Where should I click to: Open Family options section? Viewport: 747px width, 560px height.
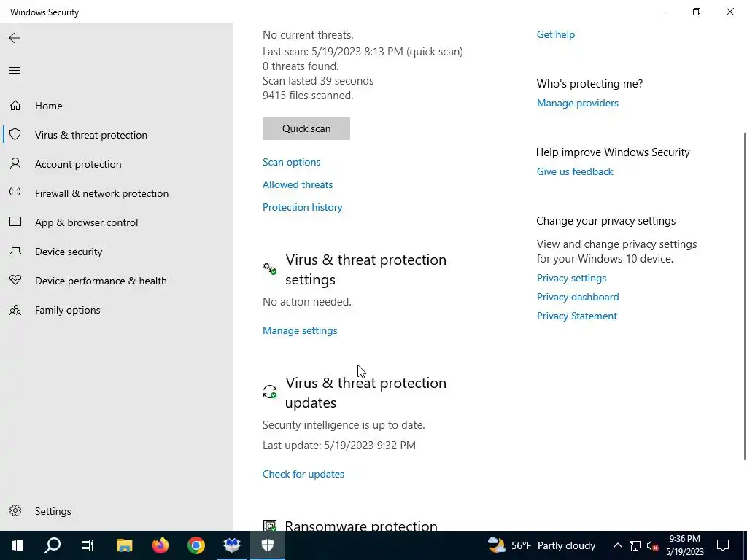pos(68,310)
